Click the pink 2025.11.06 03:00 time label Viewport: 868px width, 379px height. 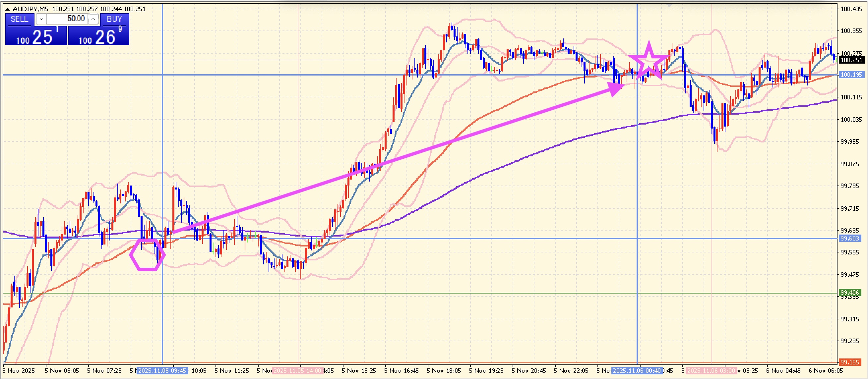click(711, 371)
